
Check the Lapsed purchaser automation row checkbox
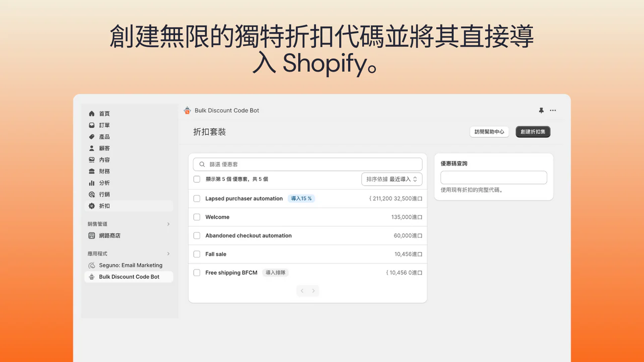point(197,199)
